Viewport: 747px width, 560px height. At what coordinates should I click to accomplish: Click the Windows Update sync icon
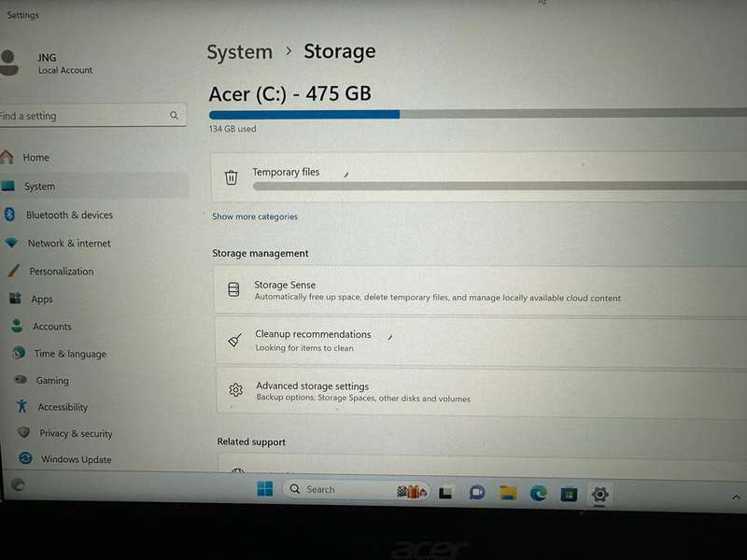25,458
